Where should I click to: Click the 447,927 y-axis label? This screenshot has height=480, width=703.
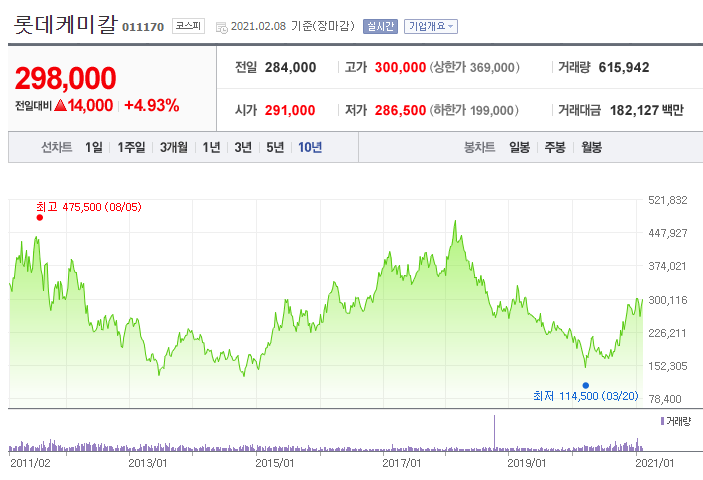tap(668, 234)
